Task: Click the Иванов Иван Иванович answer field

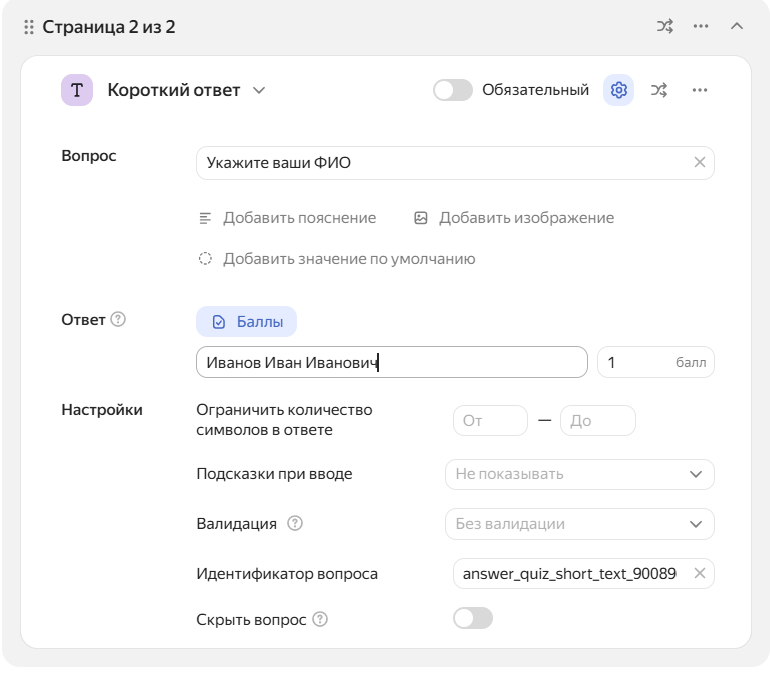Action: 392,362
